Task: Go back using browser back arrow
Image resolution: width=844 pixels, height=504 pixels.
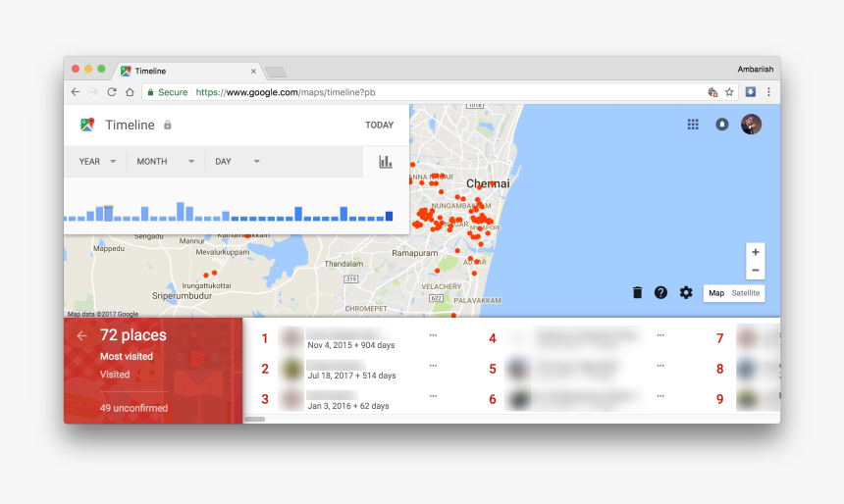Action: pyautogui.click(x=76, y=92)
